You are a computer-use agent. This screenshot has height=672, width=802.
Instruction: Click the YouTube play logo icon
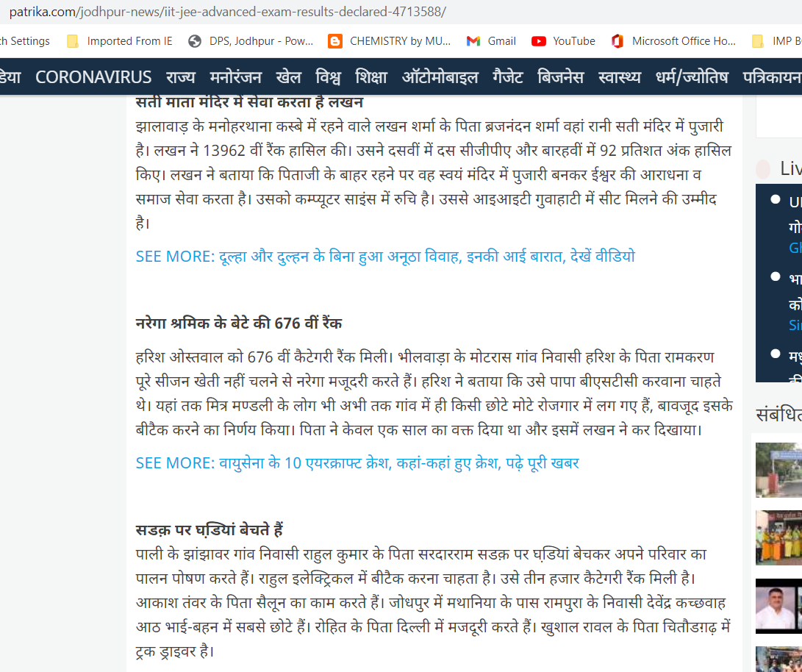[539, 41]
